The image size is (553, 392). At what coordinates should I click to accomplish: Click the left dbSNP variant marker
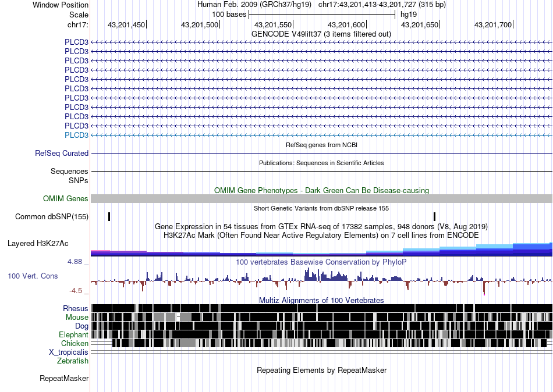(x=109, y=216)
